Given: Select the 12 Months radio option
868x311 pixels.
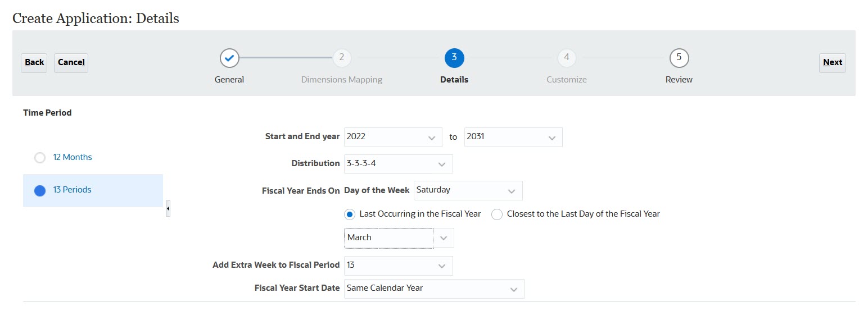Looking at the screenshot, I should (40, 158).
